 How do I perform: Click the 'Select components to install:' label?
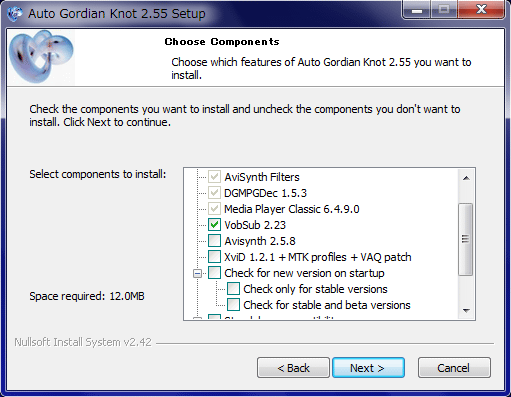click(x=97, y=174)
